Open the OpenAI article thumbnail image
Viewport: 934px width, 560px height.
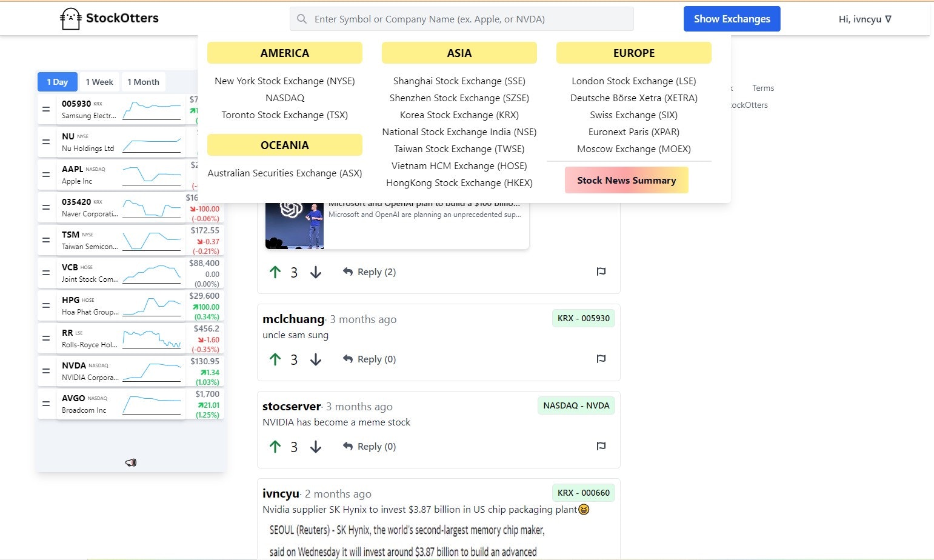295,226
